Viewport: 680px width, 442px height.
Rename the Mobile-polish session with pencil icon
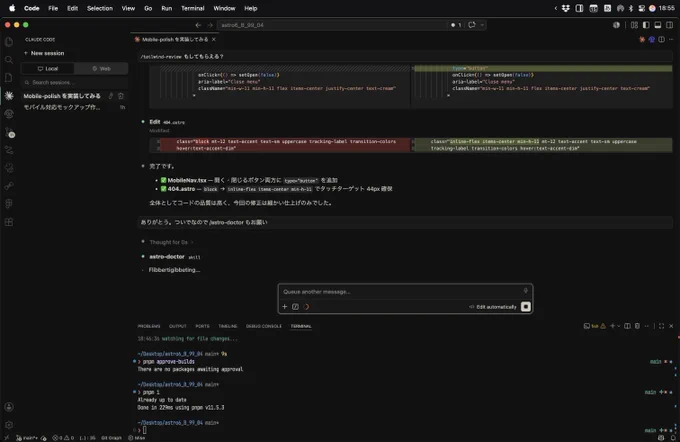[x=111, y=96]
